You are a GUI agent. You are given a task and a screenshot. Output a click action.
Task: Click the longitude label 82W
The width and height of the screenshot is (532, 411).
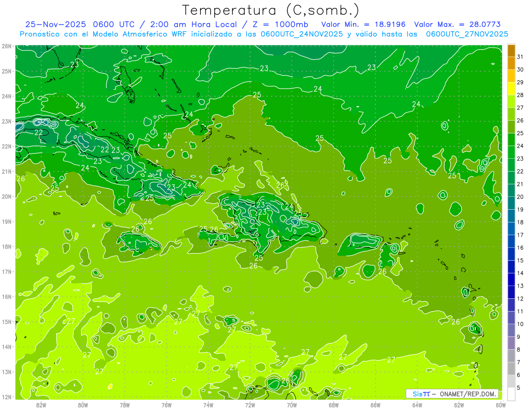coord(41,405)
